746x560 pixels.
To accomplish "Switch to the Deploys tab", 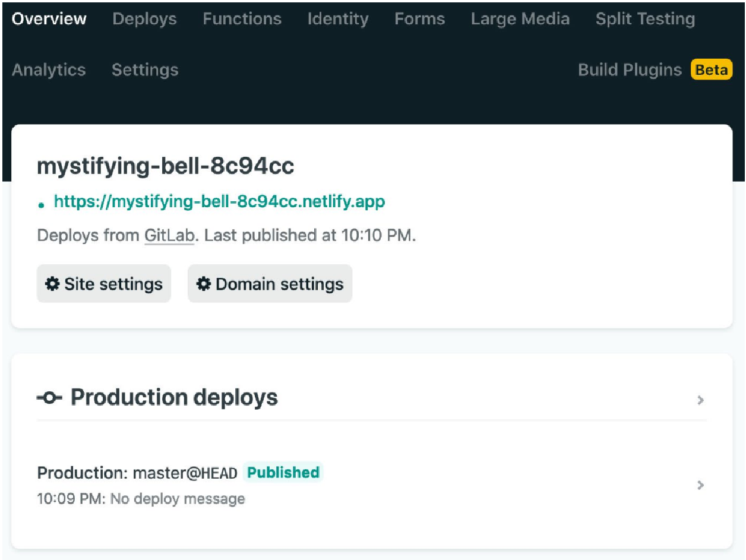I will point(144,19).
